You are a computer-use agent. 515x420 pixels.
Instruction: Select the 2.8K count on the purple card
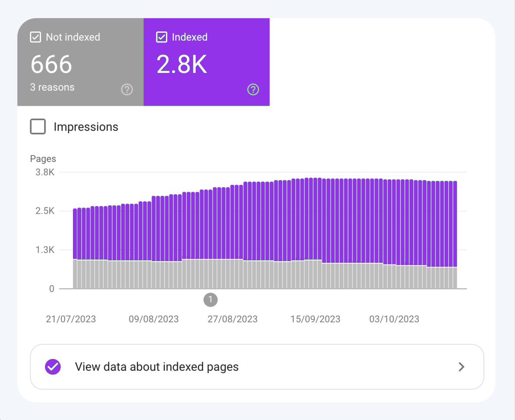182,64
